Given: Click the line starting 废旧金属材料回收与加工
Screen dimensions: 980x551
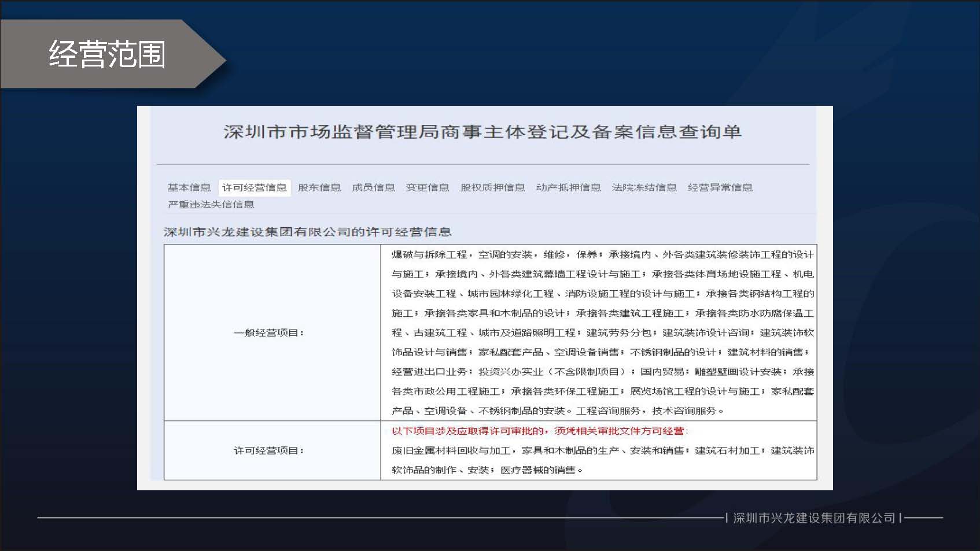Looking at the screenshot, I should click(x=602, y=450).
